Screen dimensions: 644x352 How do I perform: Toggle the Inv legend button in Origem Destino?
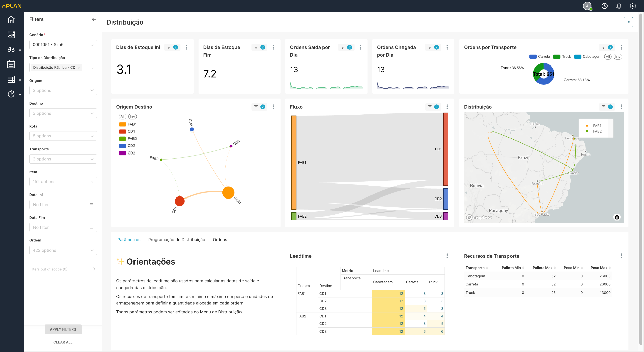(132, 117)
